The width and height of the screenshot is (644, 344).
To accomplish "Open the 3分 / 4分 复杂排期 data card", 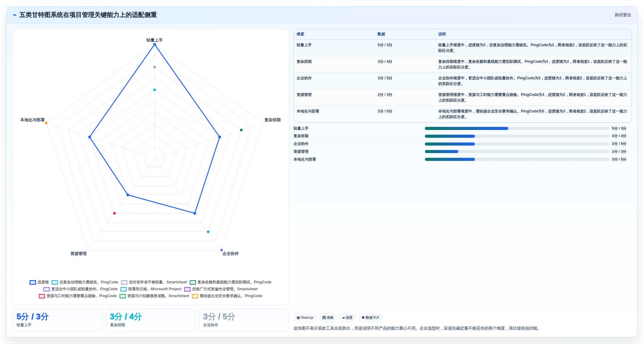I will click(x=151, y=320).
